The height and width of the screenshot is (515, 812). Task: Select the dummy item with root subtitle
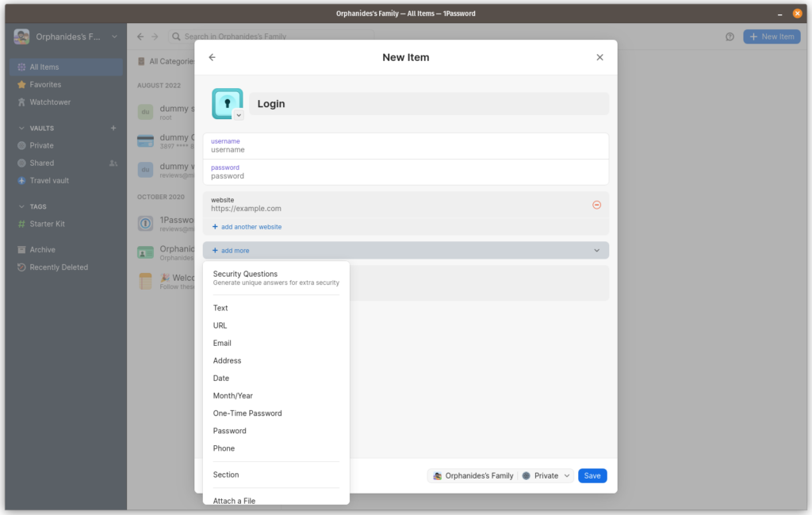tap(165, 112)
